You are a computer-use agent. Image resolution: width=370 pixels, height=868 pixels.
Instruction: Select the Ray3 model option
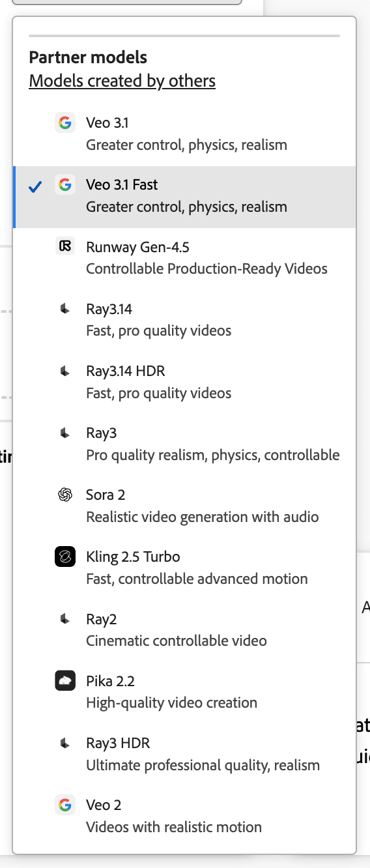click(184, 444)
